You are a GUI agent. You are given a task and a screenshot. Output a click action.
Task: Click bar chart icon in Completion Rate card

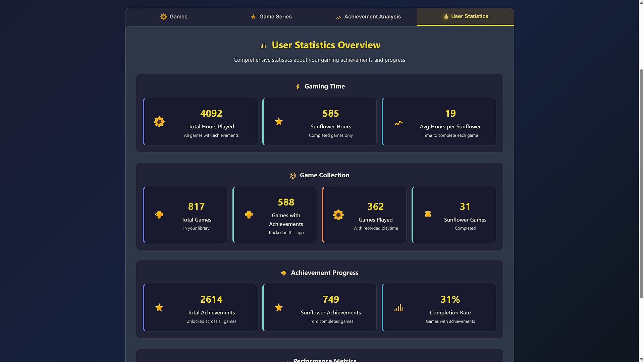tap(398, 308)
